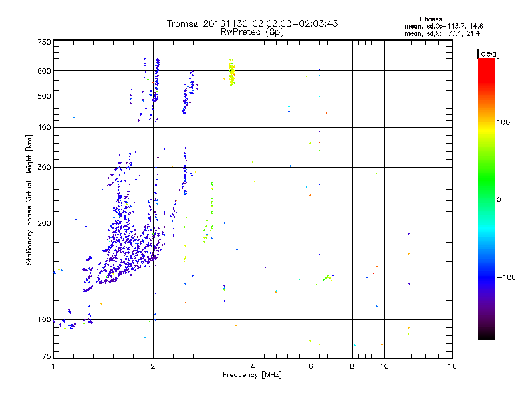The height and width of the screenshot is (399, 532).
Task: Click the 'mean, sd,X: 77.1, 21.4' statistic
Action: pyautogui.click(x=442, y=33)
